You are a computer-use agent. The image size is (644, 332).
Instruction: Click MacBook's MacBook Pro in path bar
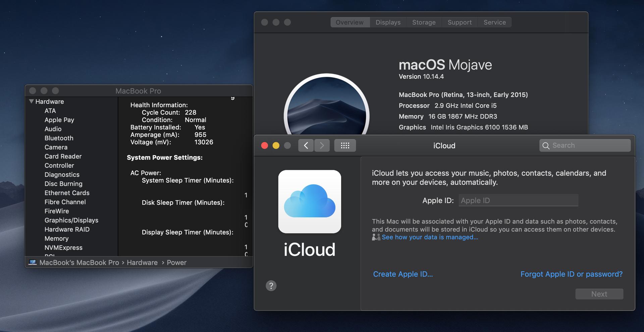coord(79,263)
